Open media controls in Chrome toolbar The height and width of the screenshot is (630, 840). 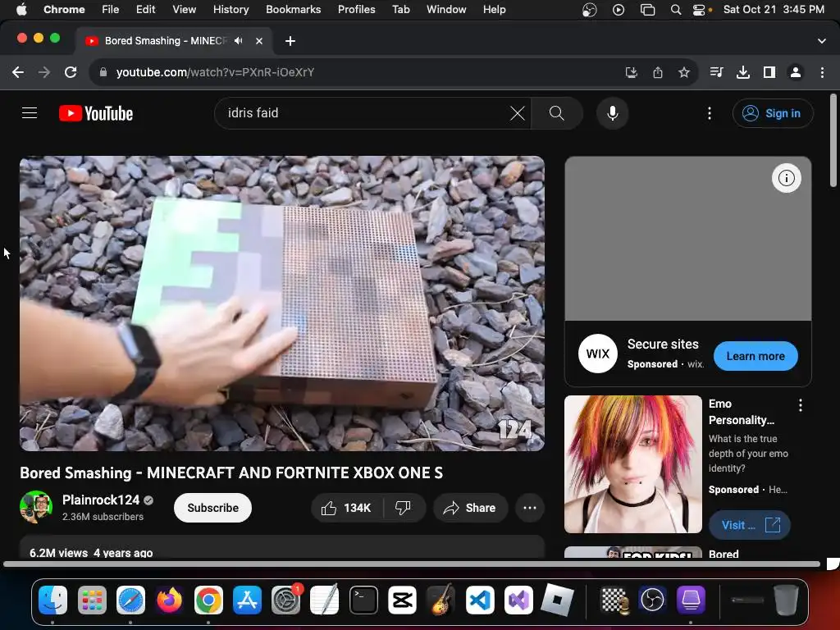tap(716, 72)
